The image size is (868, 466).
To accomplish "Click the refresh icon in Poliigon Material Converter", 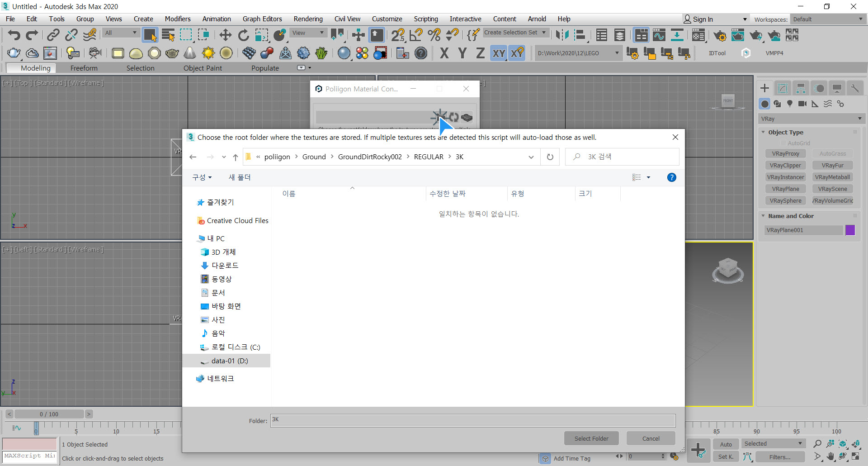I will click(454, 117).
